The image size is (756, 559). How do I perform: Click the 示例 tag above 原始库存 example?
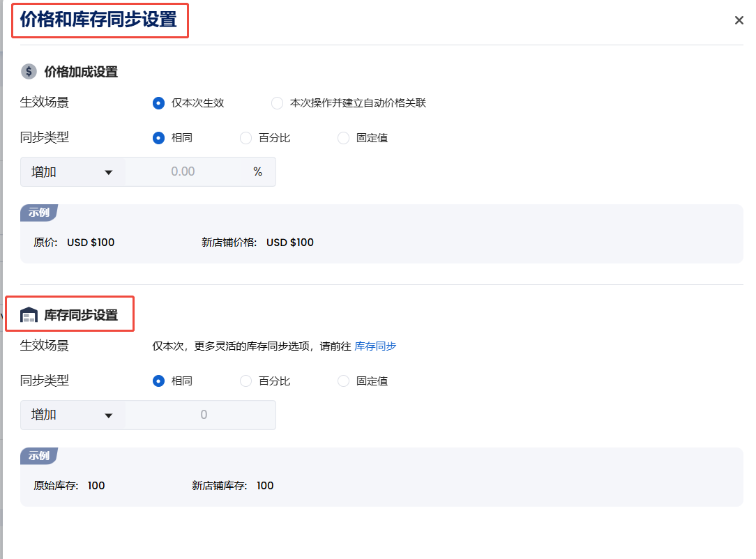click(x=38, y=456)
